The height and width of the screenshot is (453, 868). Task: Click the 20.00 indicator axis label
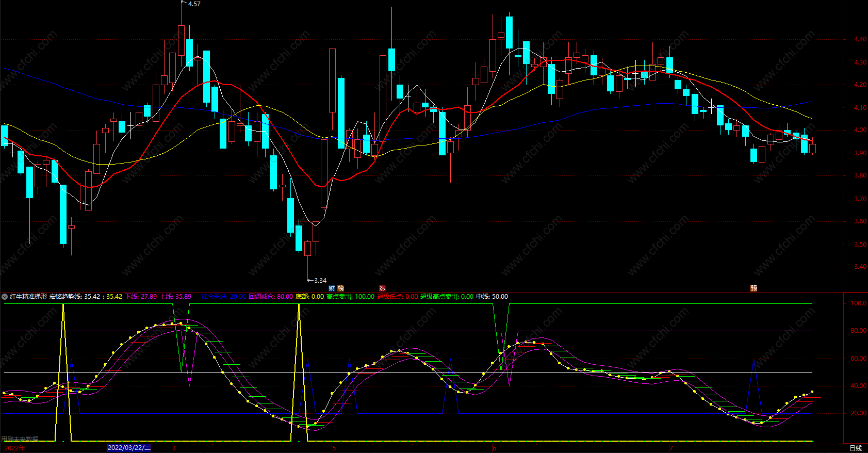pos(858,413)
